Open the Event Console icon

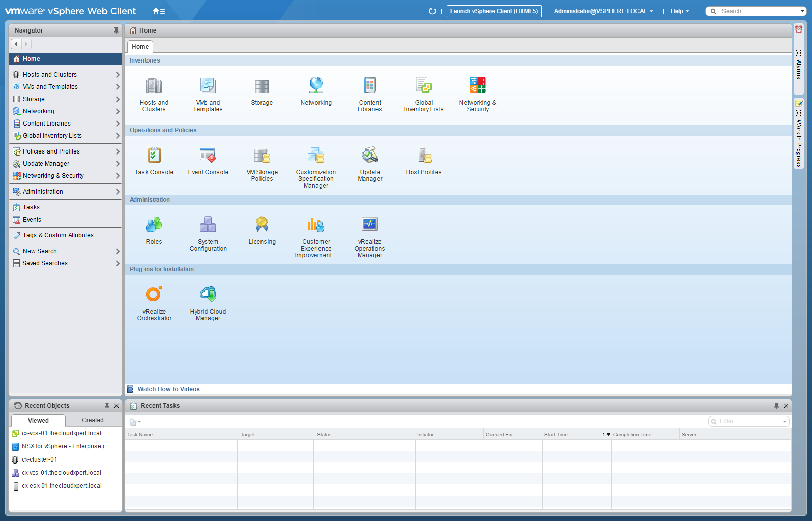pos(208,156)
